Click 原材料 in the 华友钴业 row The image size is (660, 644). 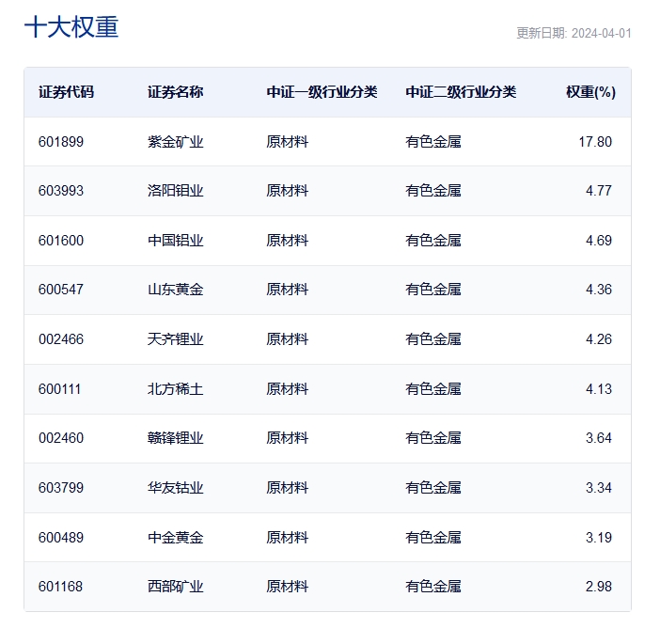287,488
